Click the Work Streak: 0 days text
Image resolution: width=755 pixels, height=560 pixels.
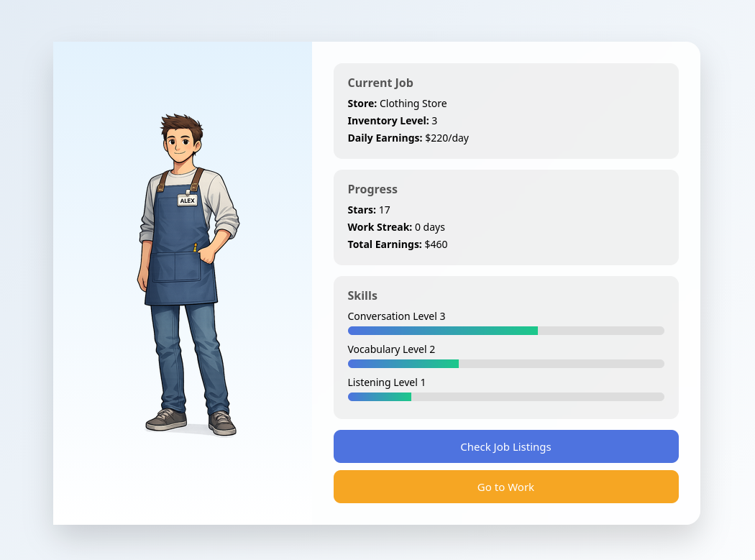point(396,227)
